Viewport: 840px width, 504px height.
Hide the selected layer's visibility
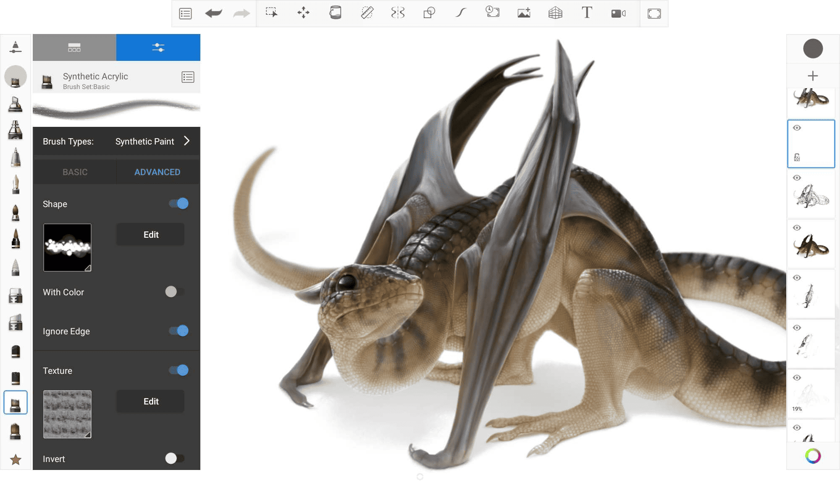(x=797, y=128)
